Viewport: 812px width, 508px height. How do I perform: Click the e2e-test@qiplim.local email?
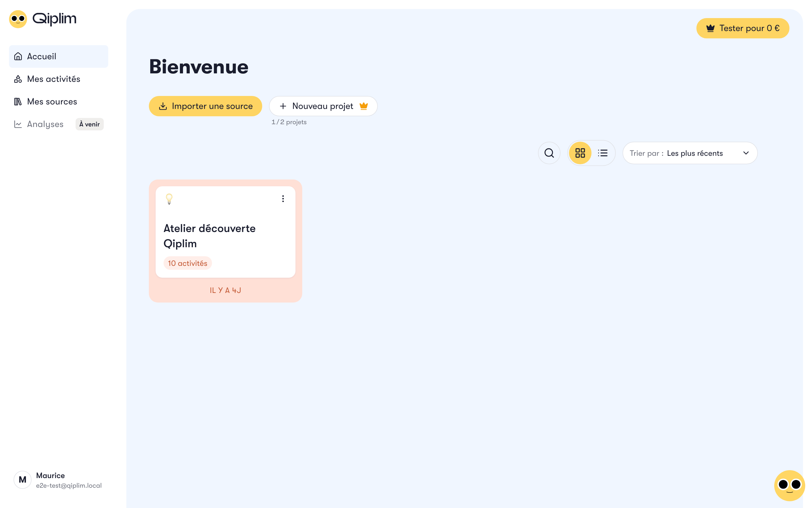click(69, 485)
